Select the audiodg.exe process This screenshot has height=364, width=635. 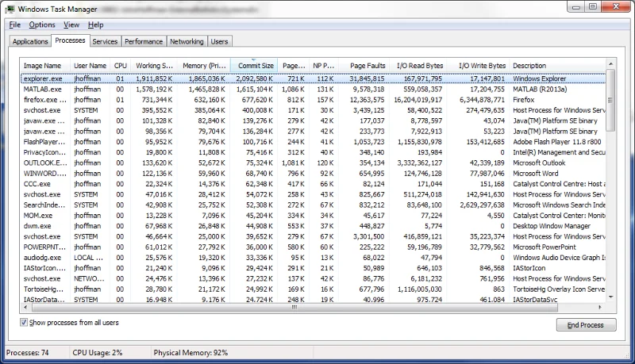click(x=313, y=257)
